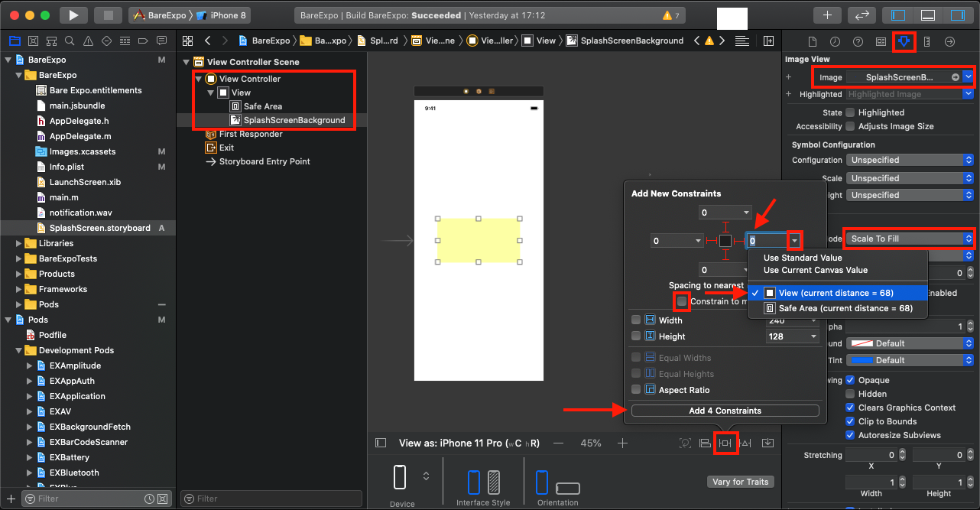Check the Hidden checkbox
This screenshot has width=980, height=510.
[x=850, y=394]
